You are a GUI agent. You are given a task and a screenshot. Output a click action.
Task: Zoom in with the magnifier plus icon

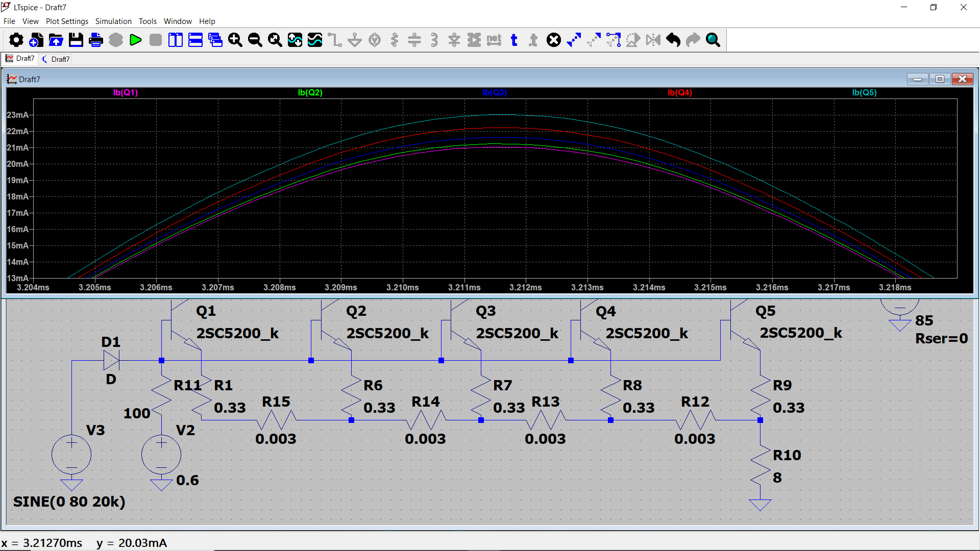coord(235,40)
